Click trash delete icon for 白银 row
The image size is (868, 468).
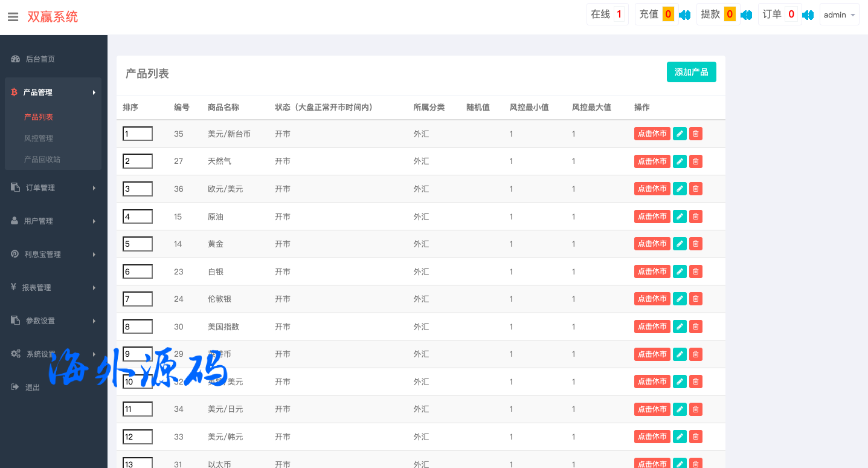[x=696, y=271]
